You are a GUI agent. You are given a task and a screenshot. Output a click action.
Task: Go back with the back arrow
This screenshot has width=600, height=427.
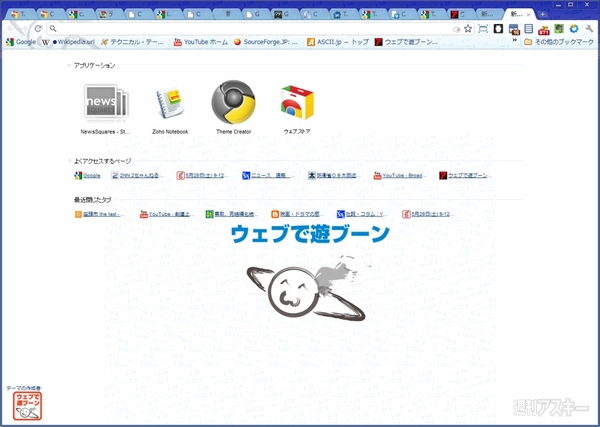pos(11,28)
